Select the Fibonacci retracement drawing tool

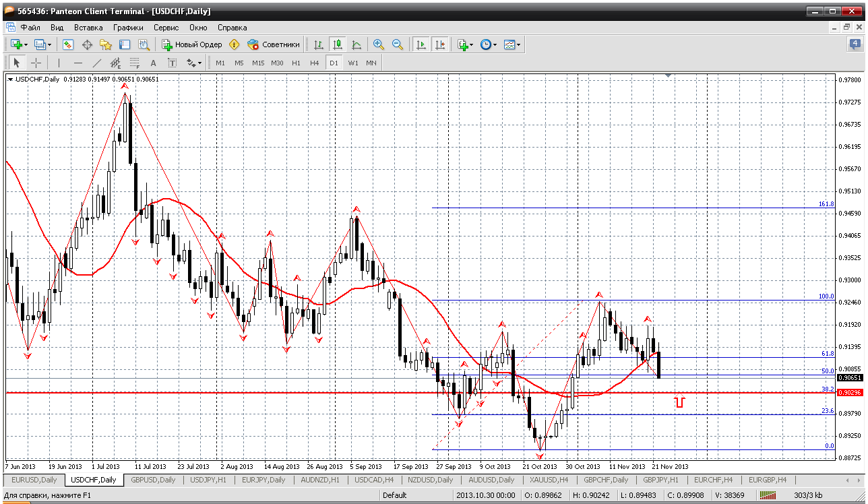[134, 63]
